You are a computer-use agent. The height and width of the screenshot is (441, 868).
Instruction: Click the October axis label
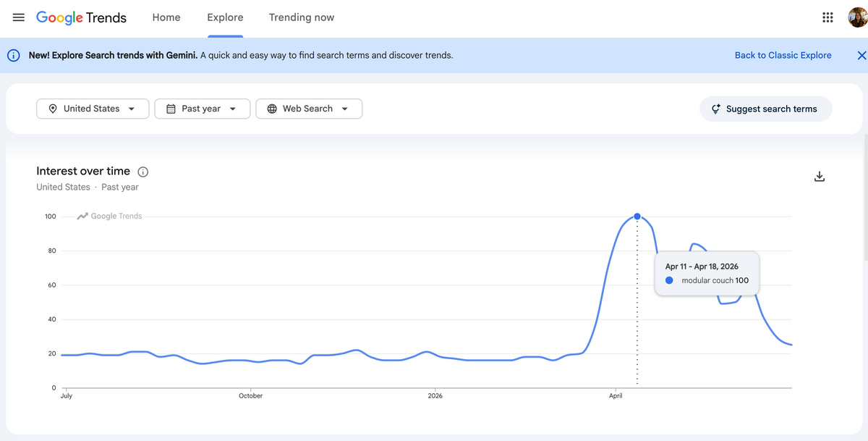click(x=250, y=395)
